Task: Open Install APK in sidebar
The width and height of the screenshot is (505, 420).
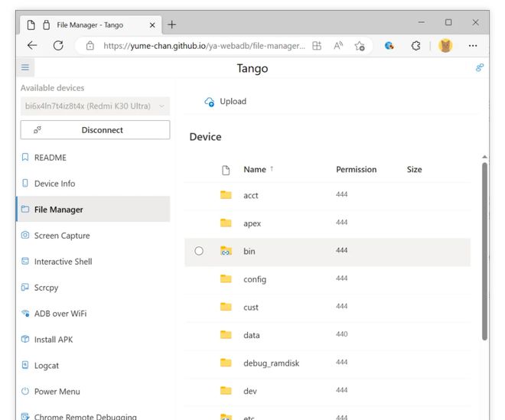Action: click(54, 340)
